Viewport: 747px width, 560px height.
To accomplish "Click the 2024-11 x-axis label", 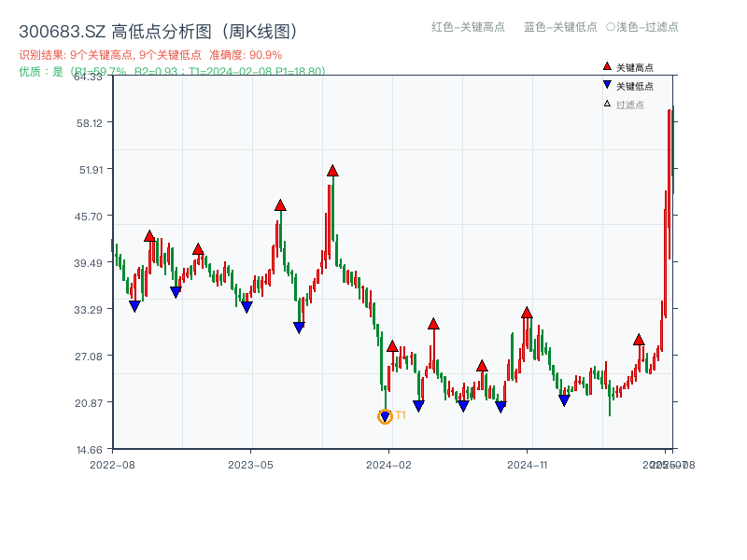I will coord(527,465).
